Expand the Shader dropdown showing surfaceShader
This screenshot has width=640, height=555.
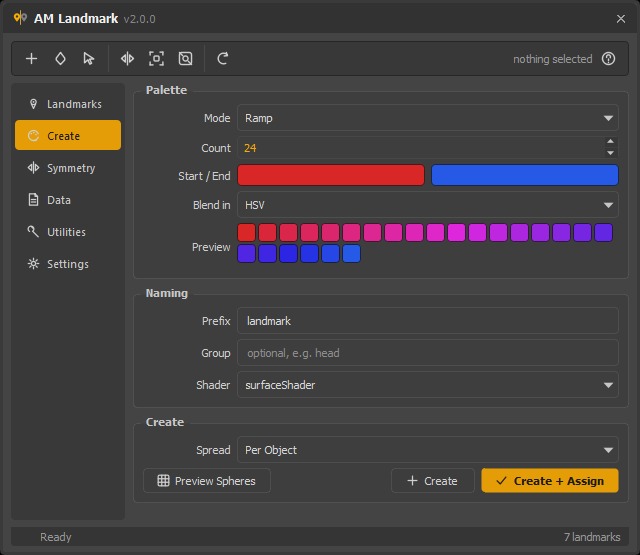(x=427, y=385)
